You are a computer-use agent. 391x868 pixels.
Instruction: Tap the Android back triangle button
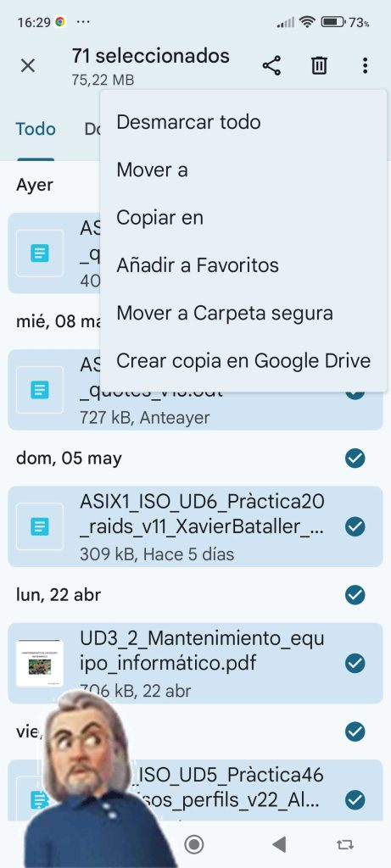pos(279,844)
